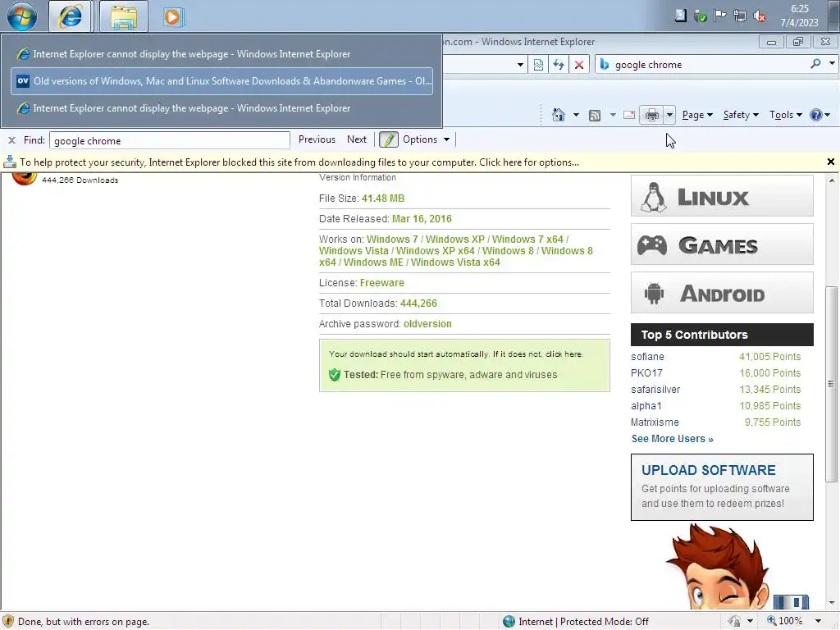The image size is (840, 630).
Task: Print the page with printer icon
Action: coord(651,115)
